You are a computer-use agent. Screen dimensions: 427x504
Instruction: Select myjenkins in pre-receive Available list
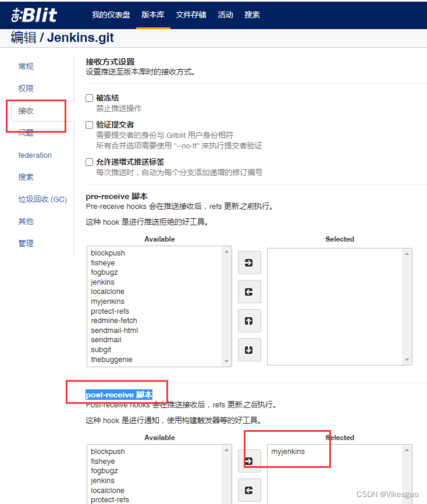(108, 301)
